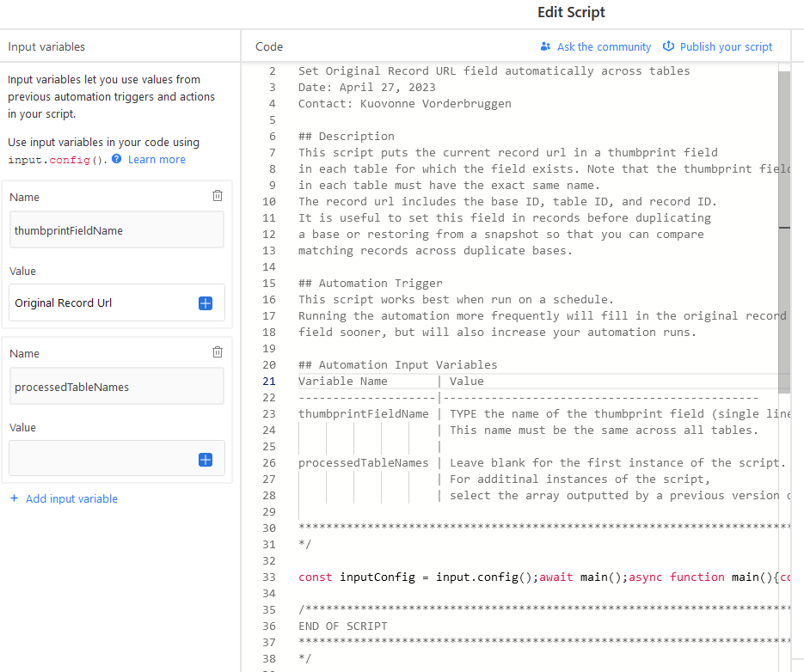The height and width of the screenshot is (672, 804).
Task: Add input variable
Action: pos(71,498)
